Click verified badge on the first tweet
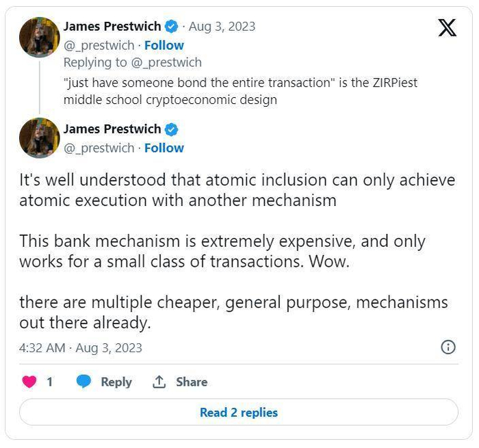Viewport: 479px width, 448px height. [x=171, y=27]
